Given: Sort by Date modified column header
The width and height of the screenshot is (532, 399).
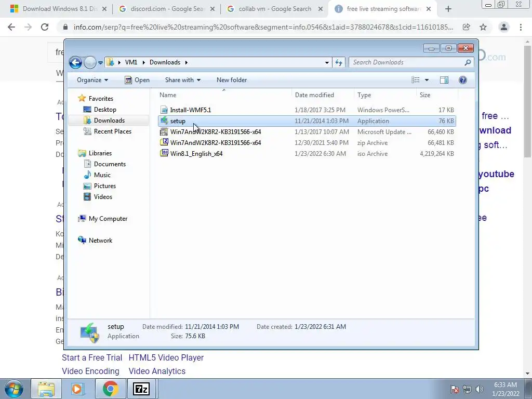Looking at the screenshot, I should tap(323, 95).
